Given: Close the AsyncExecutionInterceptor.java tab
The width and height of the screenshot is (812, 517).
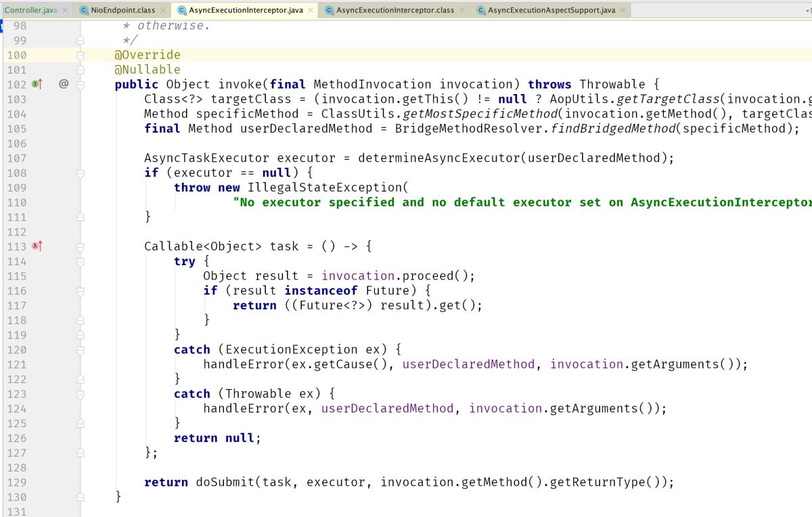Looking at the screenshot, I should (311, 10).
